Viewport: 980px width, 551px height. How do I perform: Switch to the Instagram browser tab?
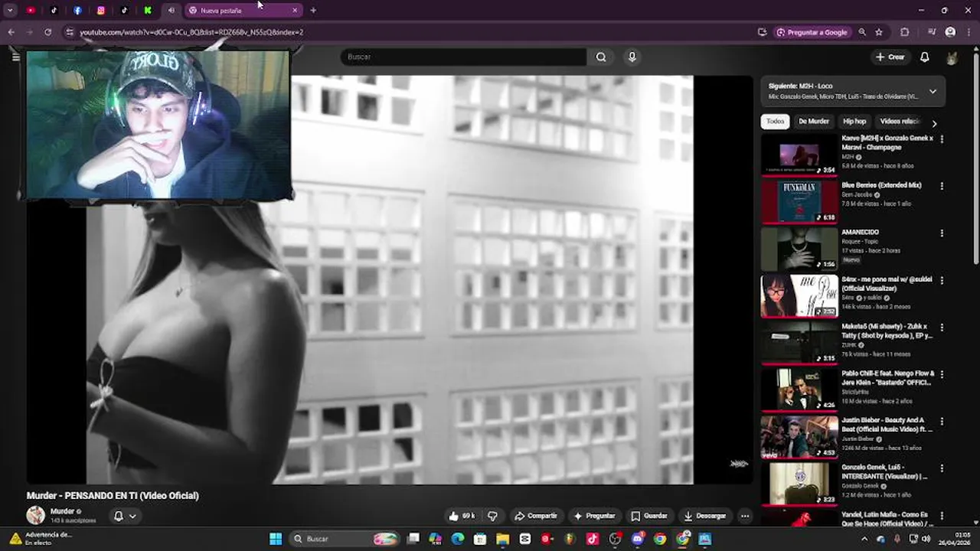pos(100,10)
